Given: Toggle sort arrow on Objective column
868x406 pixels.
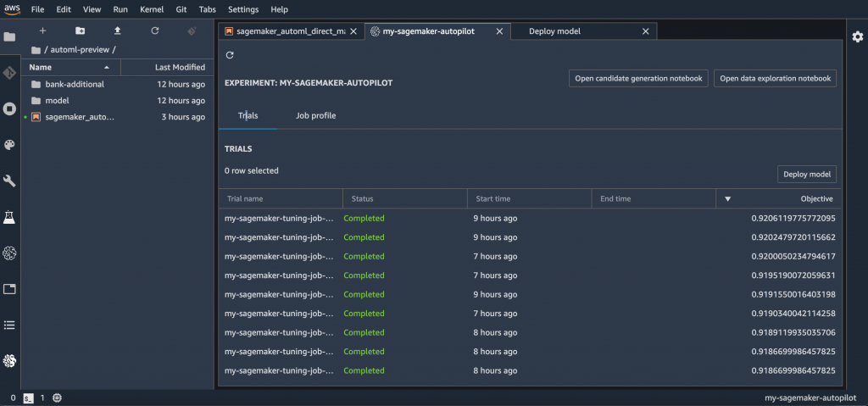Looking at the screenshot, I should (x=728, y=199).
